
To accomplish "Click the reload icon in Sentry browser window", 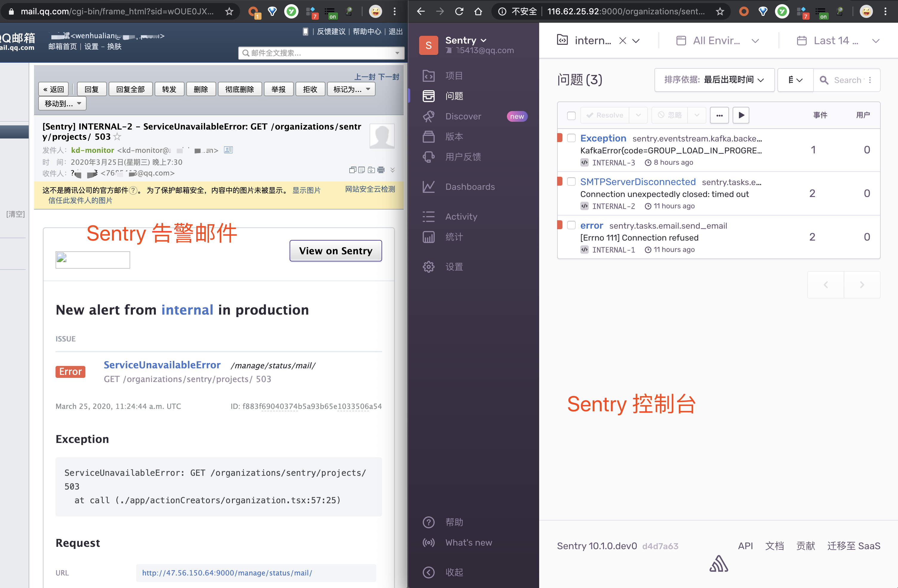I will click(459, 11).
